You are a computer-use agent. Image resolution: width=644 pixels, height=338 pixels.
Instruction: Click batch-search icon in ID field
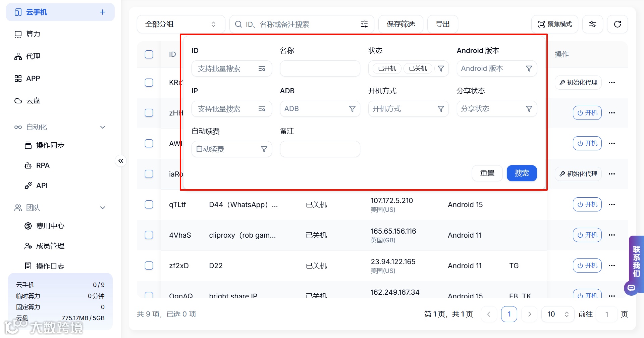pos(262,69)
